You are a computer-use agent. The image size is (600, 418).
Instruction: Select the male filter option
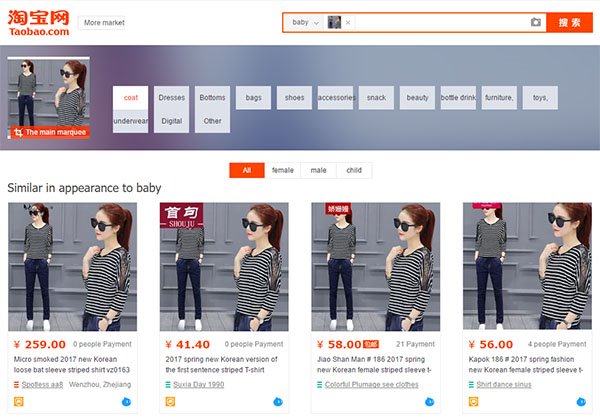[318, 170]
